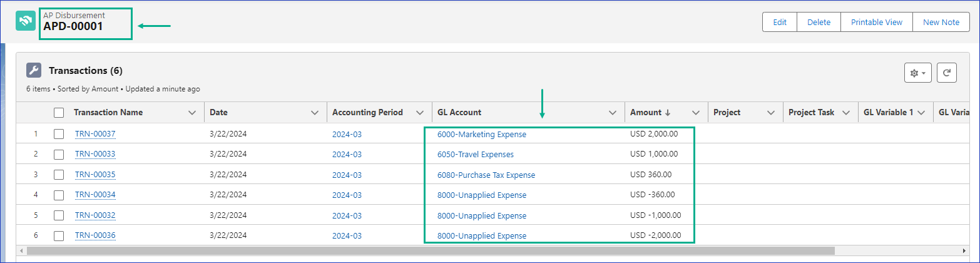The height and width of the screenshot is (263, 980).
Task: Check the box for TRN-00036
Action: (x=59, y=235)
